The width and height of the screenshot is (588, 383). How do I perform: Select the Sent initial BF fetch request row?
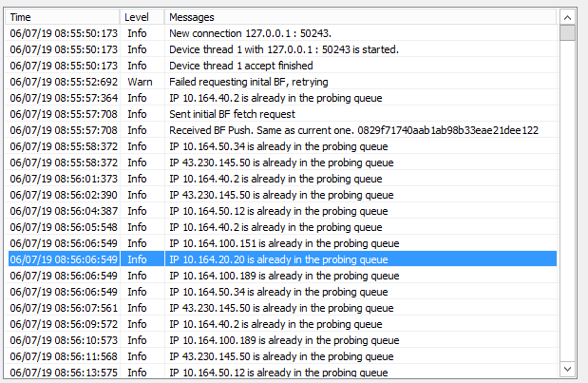tap(283, 114)
